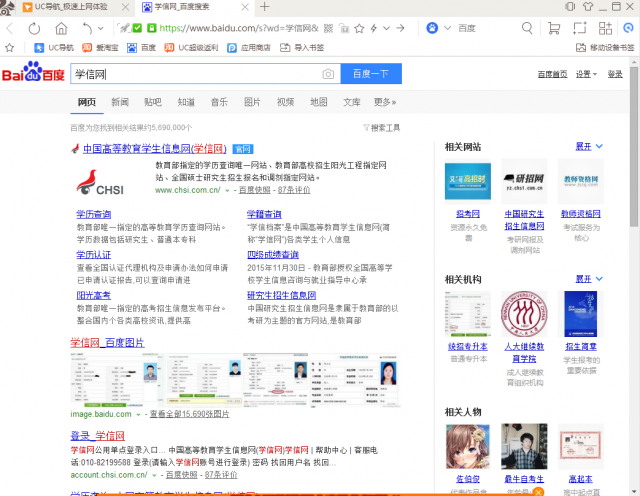Image resolution: width=640 pixels, height=496 pixels.
Task: Open the 学籍查询 sublink
Action: pyautogui.click(x=264, y=214)
